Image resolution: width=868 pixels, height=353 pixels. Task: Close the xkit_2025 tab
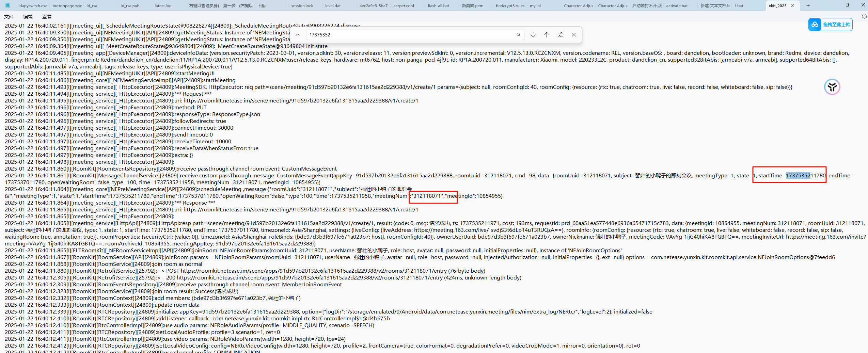point(792,5)
